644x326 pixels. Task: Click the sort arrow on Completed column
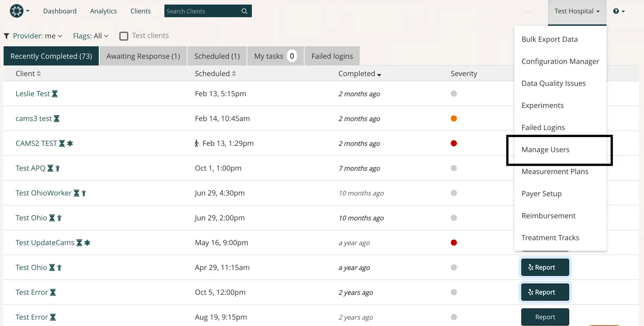pos(379,75)
